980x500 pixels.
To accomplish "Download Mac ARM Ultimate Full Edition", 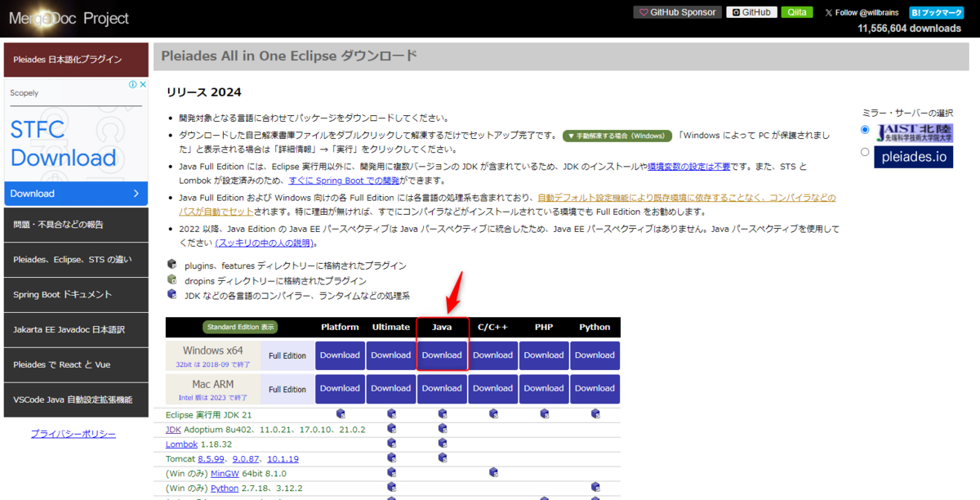I will tap(391, 389).
